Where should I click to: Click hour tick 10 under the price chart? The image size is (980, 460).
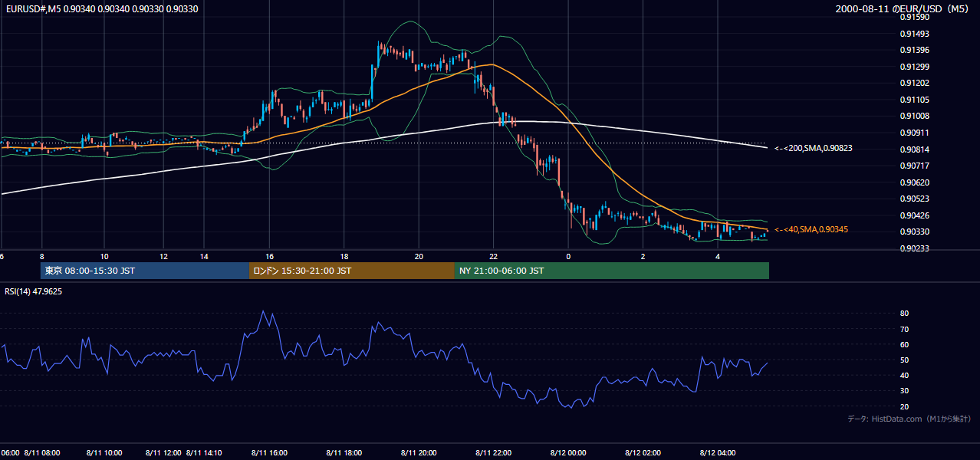coord(104,256)
